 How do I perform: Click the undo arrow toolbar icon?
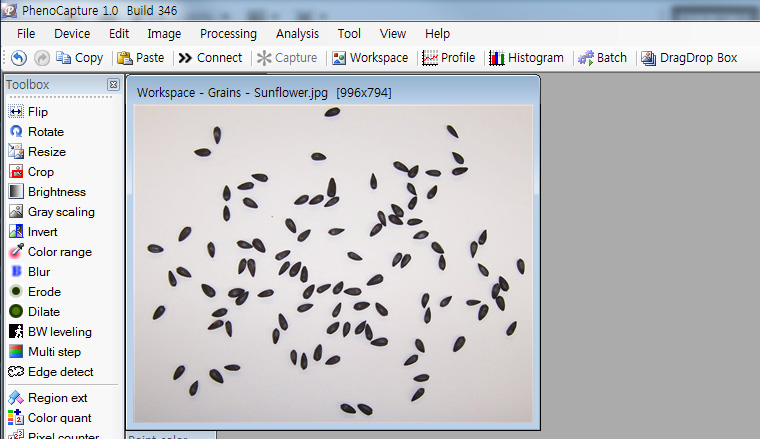[18, 58]
